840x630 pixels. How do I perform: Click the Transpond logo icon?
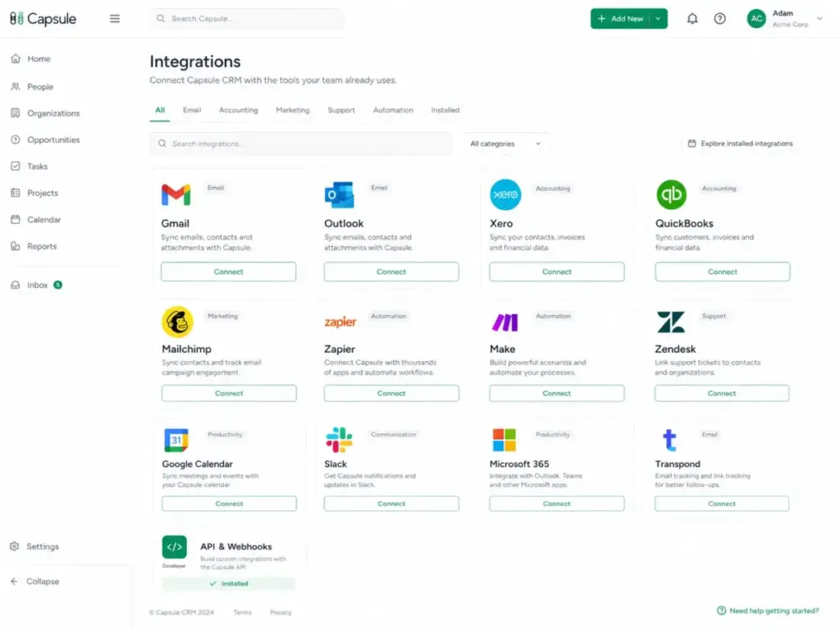(x=669, y=440)
